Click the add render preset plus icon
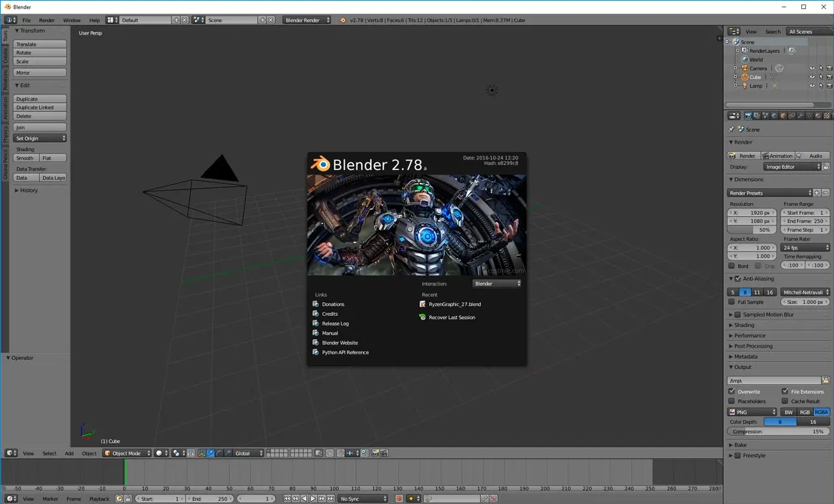Viewport: 834px width, 504px height. [817, 193]
